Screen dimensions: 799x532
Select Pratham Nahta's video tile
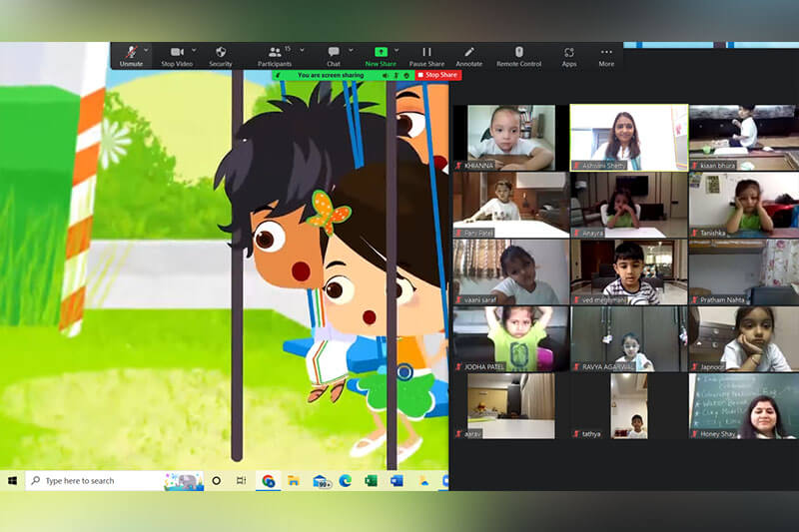click(744, 271)
